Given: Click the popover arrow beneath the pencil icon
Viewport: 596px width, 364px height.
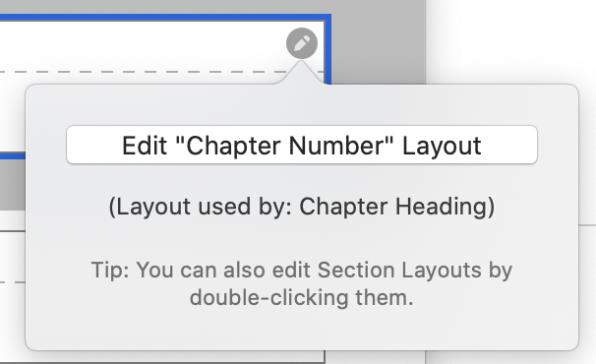Looking at the screenshot, I should pos(301,72).
